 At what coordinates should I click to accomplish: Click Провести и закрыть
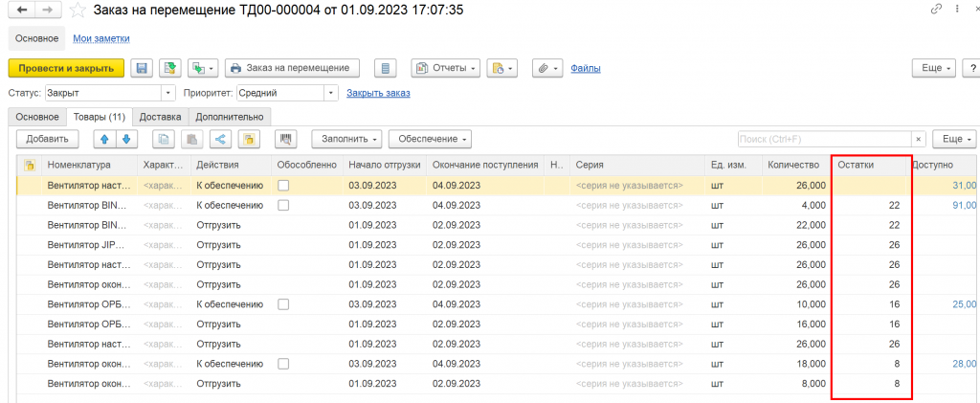tap(66, 68)
